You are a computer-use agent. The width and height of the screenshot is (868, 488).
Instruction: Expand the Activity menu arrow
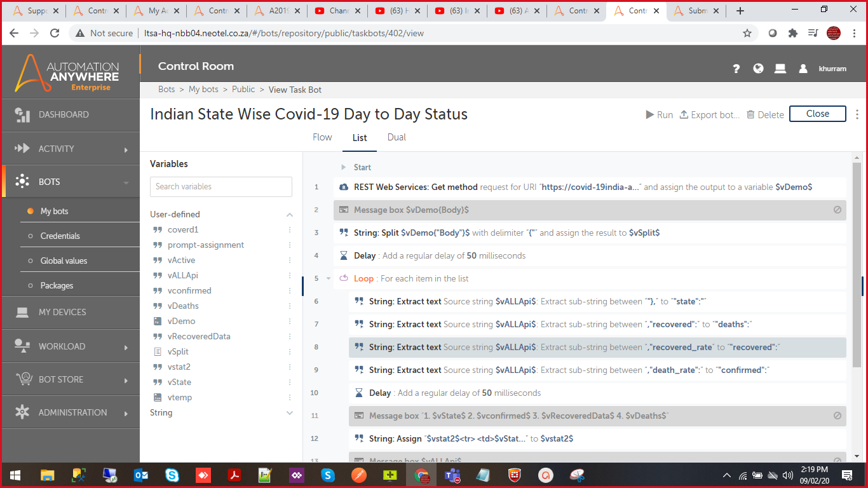(x=126, y=149)
